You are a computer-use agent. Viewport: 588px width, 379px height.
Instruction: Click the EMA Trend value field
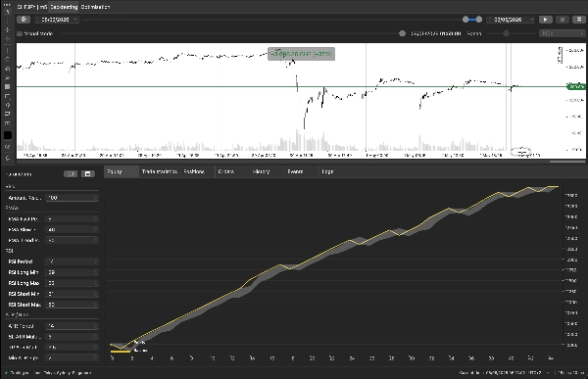72,240
